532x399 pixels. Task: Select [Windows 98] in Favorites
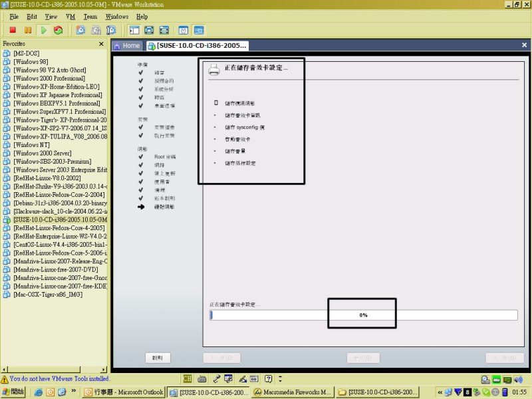coord(31,62)
